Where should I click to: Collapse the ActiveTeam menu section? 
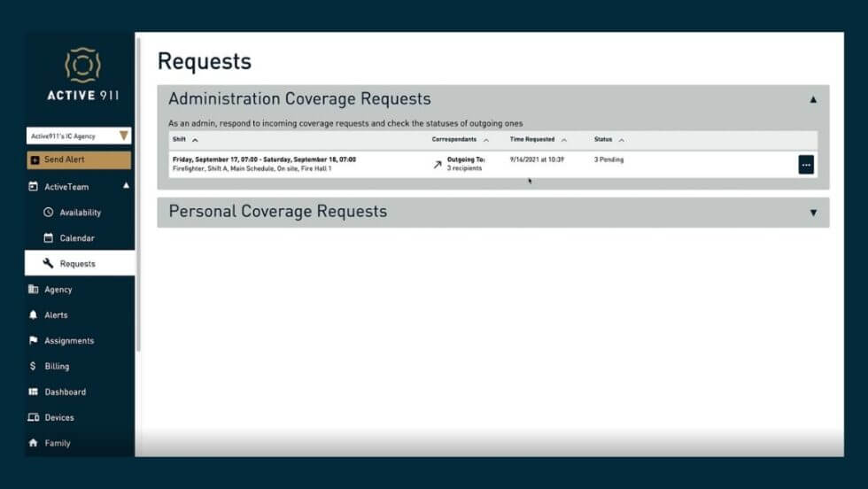coord(125,186)
